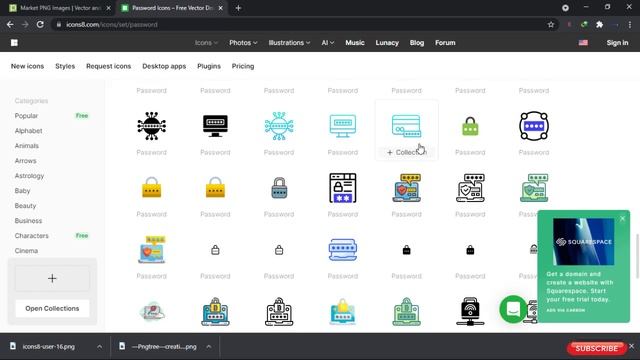Open the Music page
Screen dimensions: 640x360
click(355, 42)
